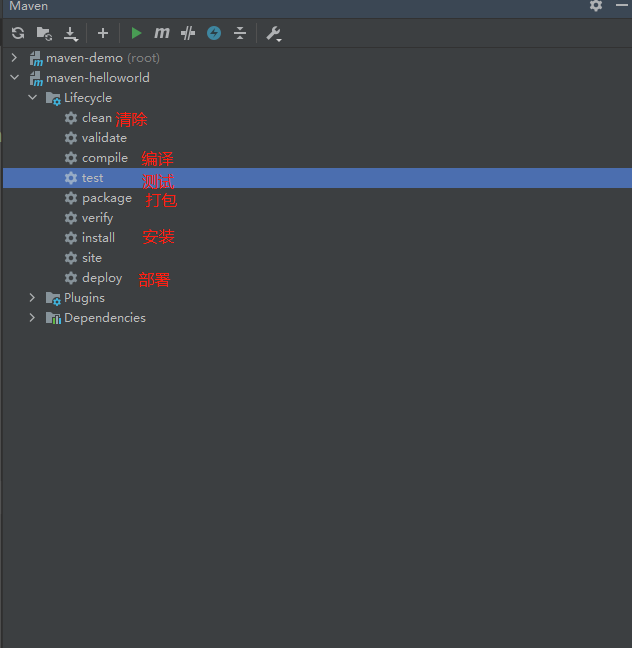Reload all Maven projects
Image resolution: width=632 pixels, height=648 pixels.
click(x=18, y=33)
